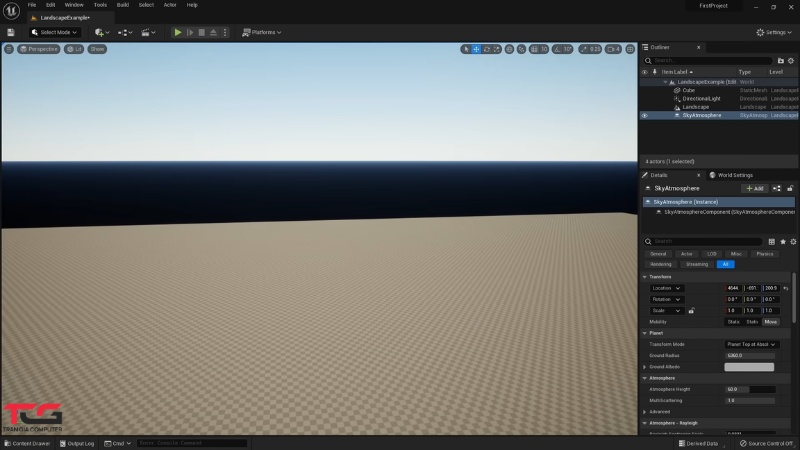Toggle the scale ratio lock icon
800x450 pixels.
[691, 311]
